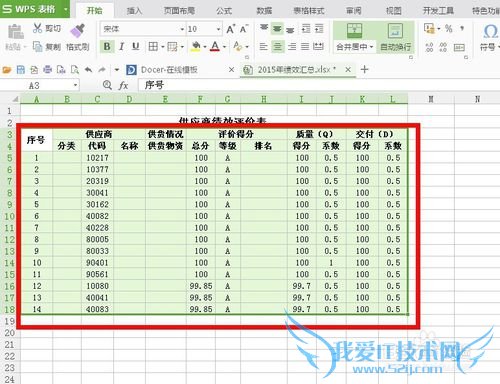The image size is (500, 384).
Task: Select column M header
Action: click(431, 99)
